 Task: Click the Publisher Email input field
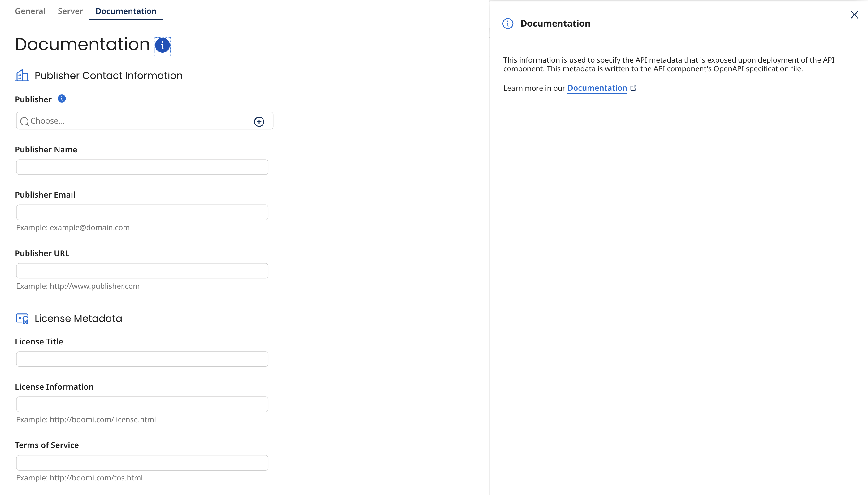point(142,212)
